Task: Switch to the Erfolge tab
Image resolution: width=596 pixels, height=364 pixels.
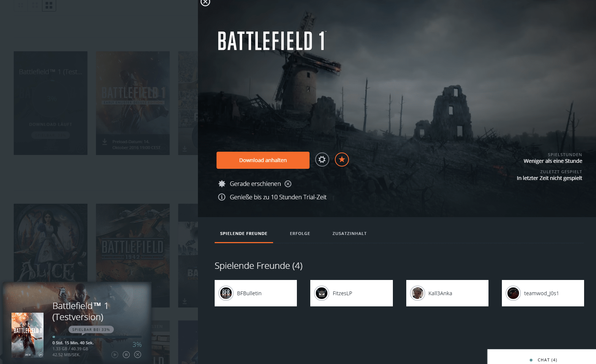Action: click(x=300, y=233)
